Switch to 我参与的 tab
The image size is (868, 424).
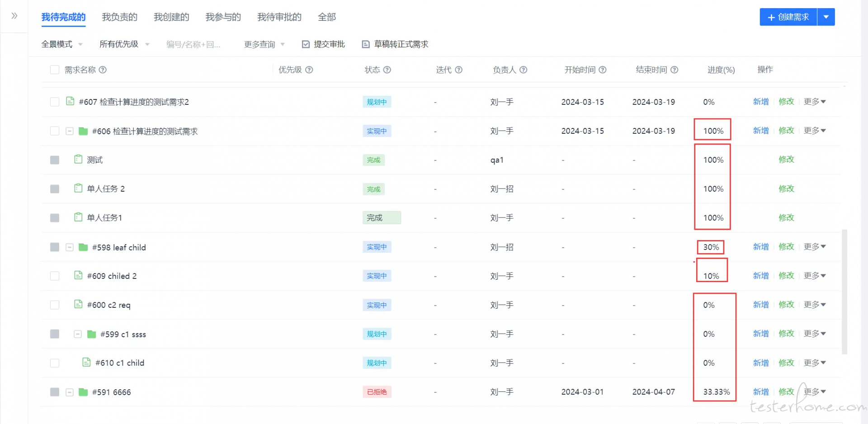coord(223,17)
